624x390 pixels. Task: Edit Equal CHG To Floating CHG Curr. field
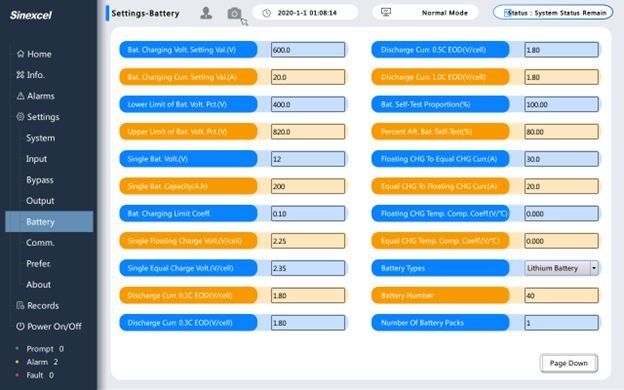[561, 186]
